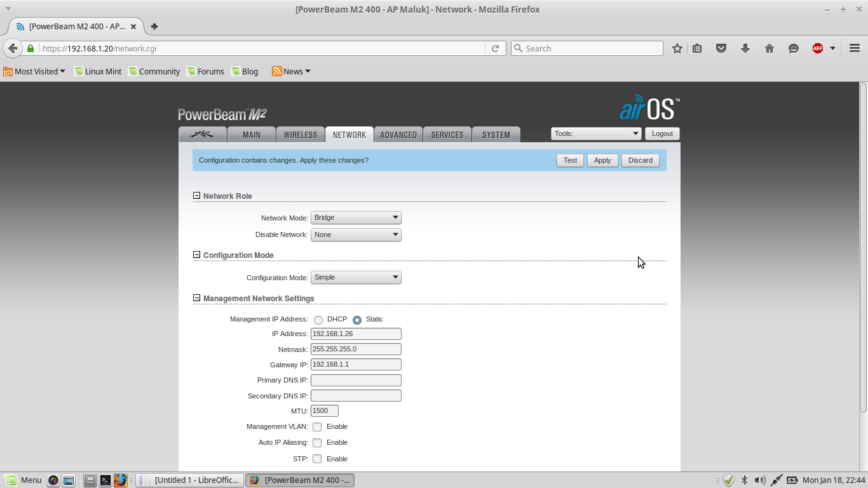Switch to the MAIN tab
The image size is (868, 488).
[252, 135]
